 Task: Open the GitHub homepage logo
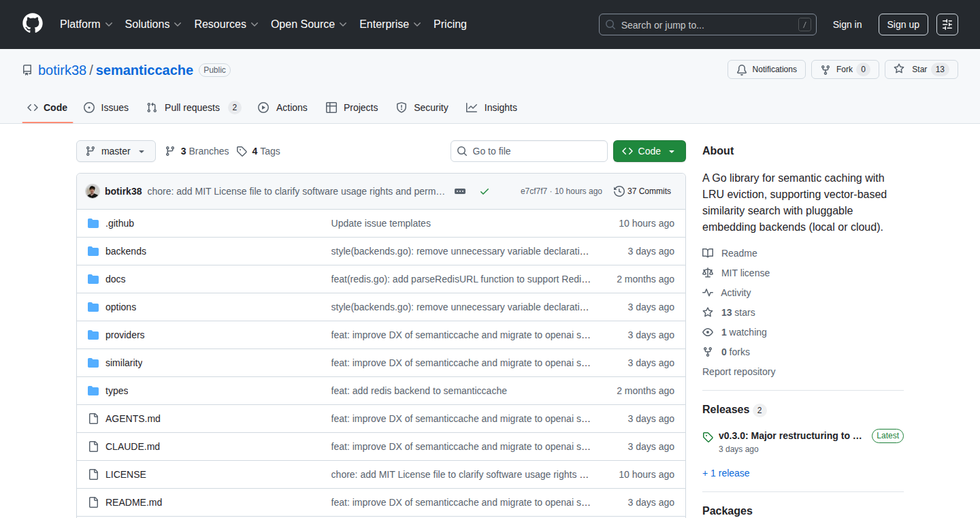point(33,24)
